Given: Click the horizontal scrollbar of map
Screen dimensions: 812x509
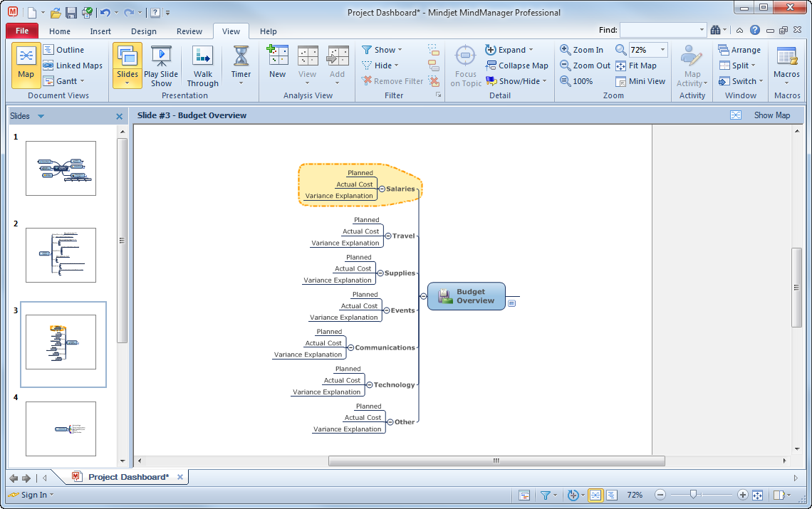Looking at the screenshot, I should [496, 461].
